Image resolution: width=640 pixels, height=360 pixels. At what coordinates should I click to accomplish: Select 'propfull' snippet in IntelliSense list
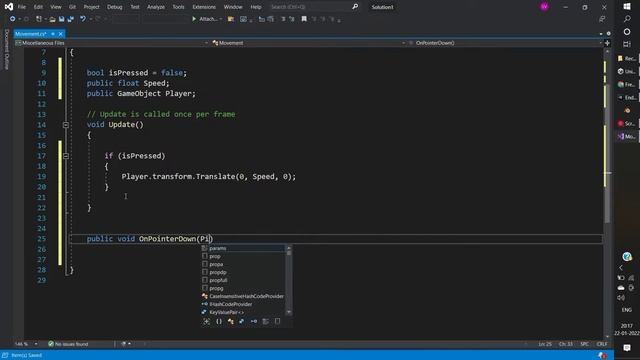243,280
